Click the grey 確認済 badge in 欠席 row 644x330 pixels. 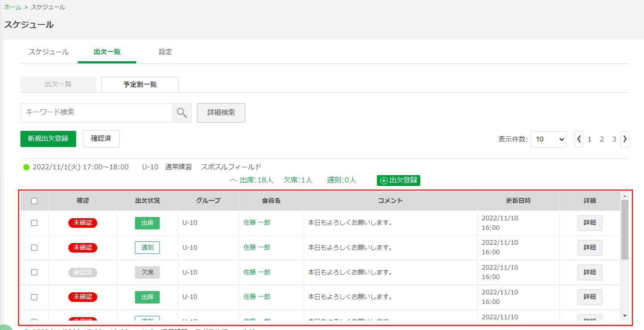pos(83,272)
